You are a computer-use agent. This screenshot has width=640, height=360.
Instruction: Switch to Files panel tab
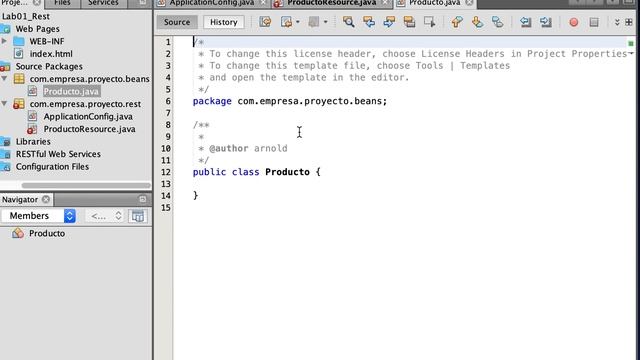pyautogui.click(x=62, y=3)
